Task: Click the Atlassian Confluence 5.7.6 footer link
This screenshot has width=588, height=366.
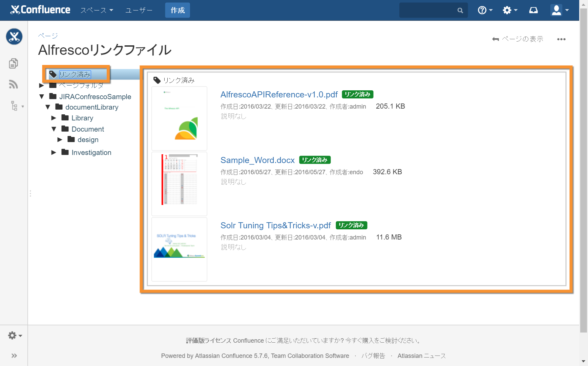Action: click(231, 356)
